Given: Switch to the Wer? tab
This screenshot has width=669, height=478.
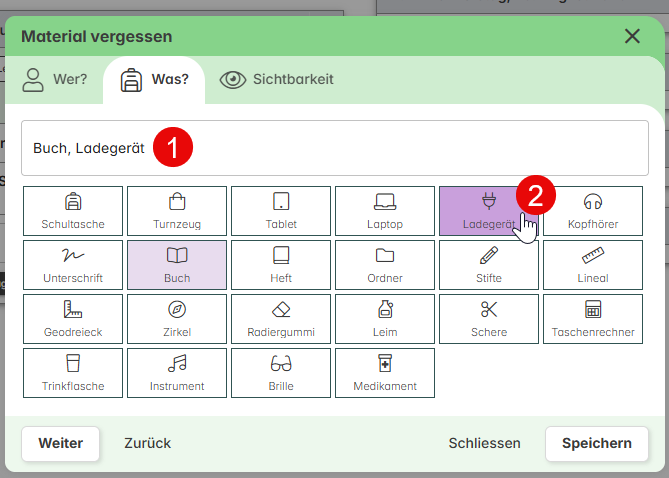Looking at the screenshot, I should [x=55, y=80].
